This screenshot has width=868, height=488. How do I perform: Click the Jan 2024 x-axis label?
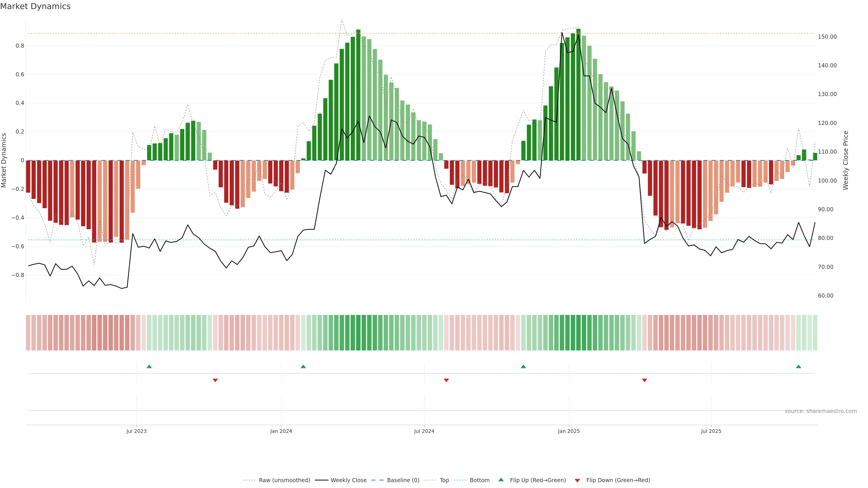[x=281, y=432]
